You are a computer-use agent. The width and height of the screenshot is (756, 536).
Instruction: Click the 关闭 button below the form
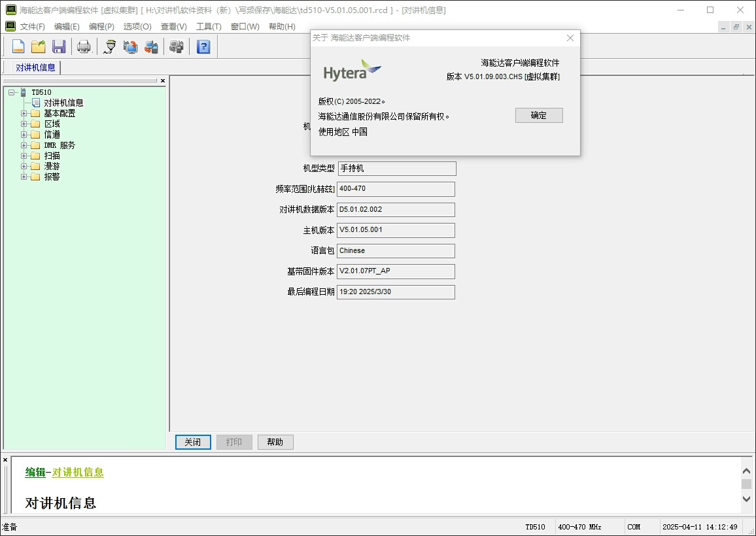point(193,443)
